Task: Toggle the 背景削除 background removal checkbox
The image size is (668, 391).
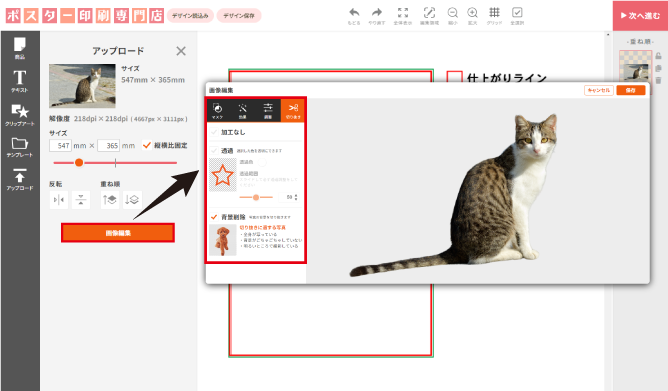Action: [214, 217]
